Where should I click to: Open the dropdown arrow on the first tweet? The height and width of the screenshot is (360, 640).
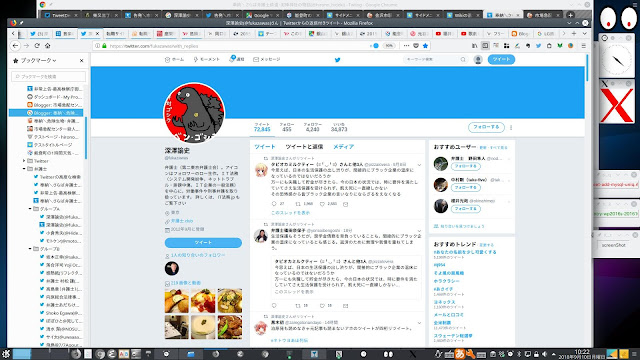419,165
